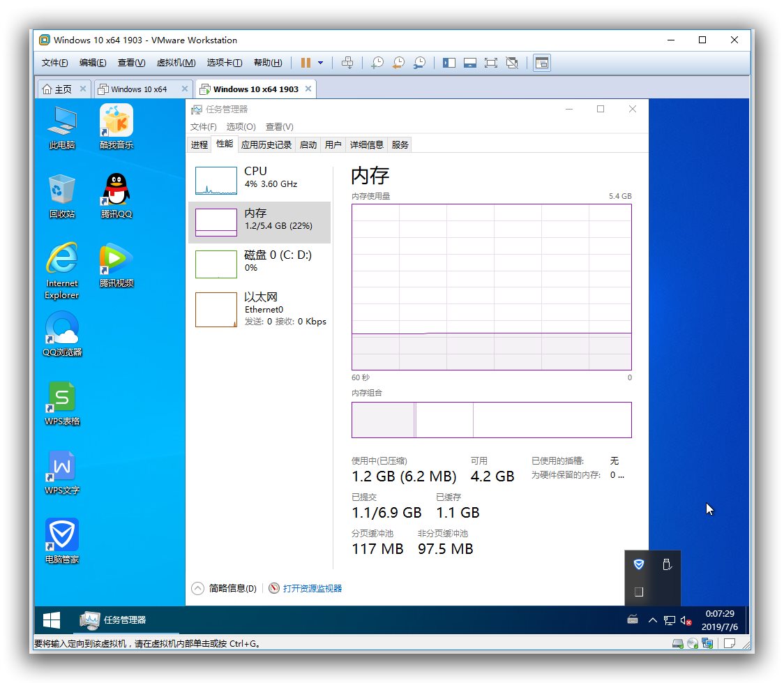784x683 pixels.
Task: Click the safely remove USB tray icon
Action: (x=666, y=564)
